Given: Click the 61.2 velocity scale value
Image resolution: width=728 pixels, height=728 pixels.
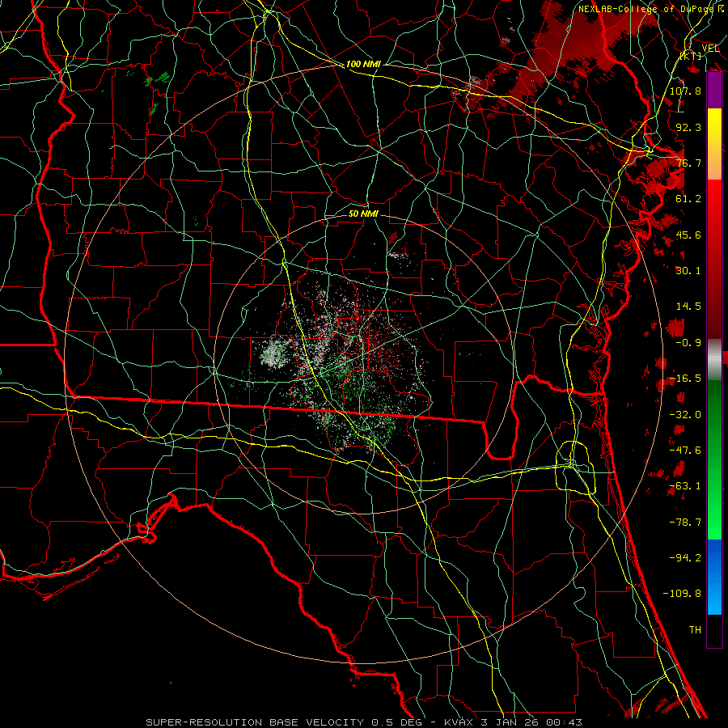Looking at the screenshot, I should [x=688, y=199].
